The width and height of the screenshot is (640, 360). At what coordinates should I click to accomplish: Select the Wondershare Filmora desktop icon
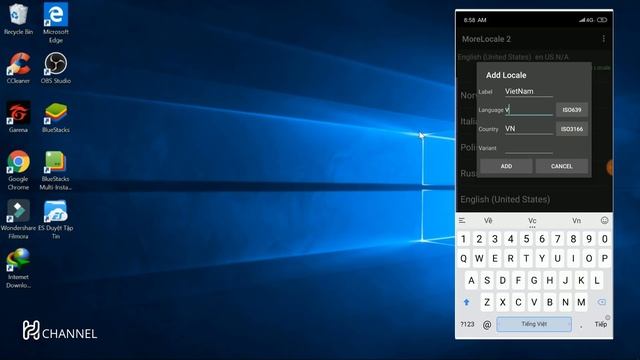(18, 219)
